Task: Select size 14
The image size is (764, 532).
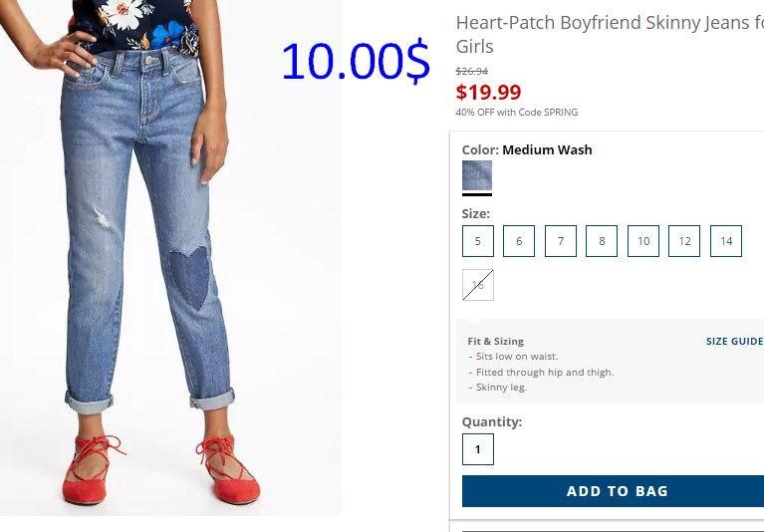Action: coord(726,241)
